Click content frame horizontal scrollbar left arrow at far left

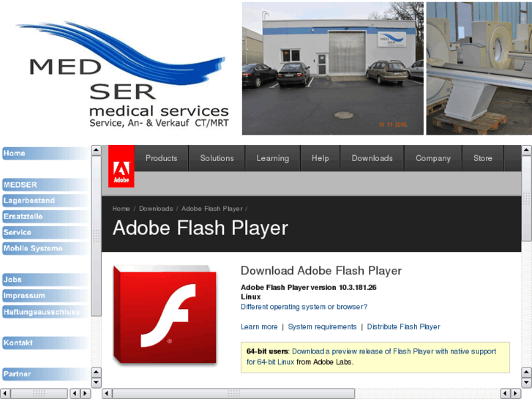[107, 394]
